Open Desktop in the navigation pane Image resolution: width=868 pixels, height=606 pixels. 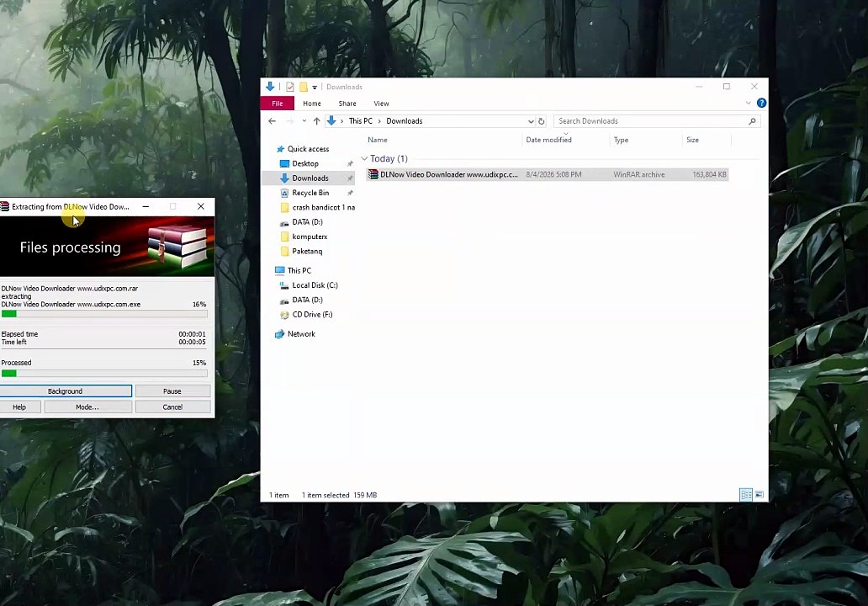305,163
